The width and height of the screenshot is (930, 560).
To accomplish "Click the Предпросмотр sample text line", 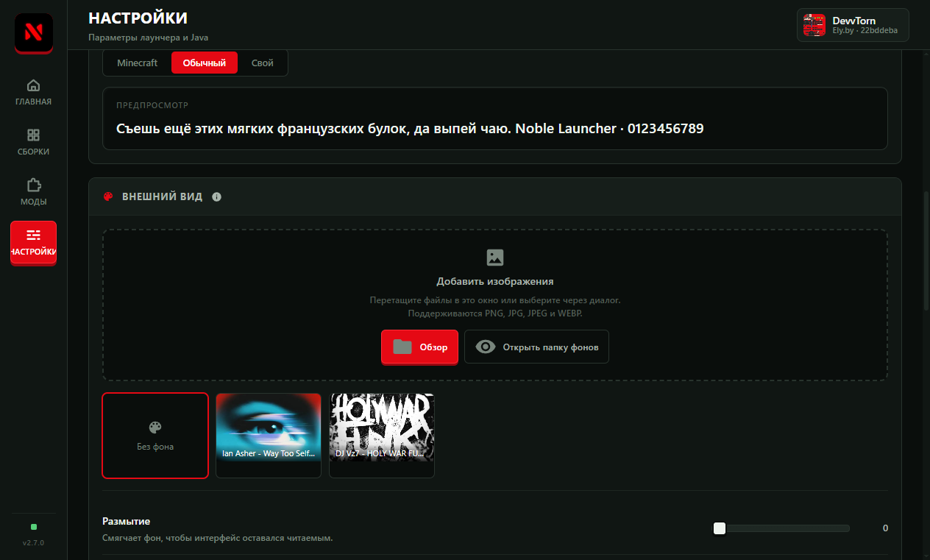I will 410,129.
